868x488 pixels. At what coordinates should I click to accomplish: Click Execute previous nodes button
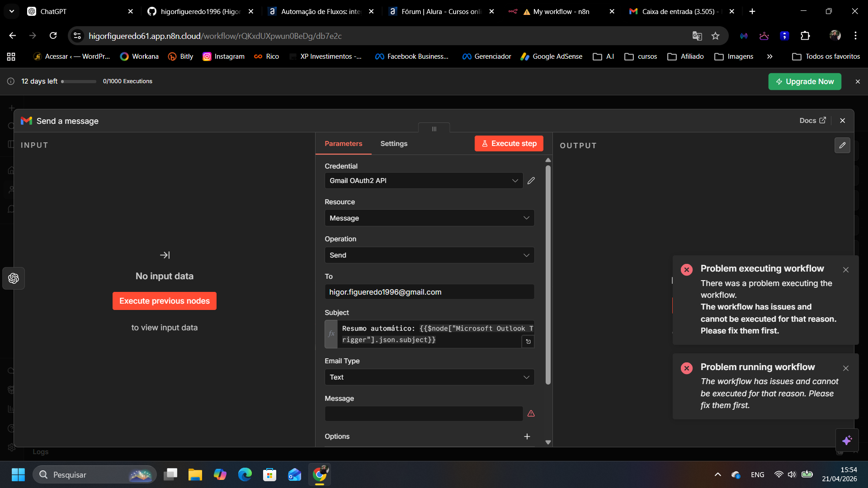tap(164, 301)
